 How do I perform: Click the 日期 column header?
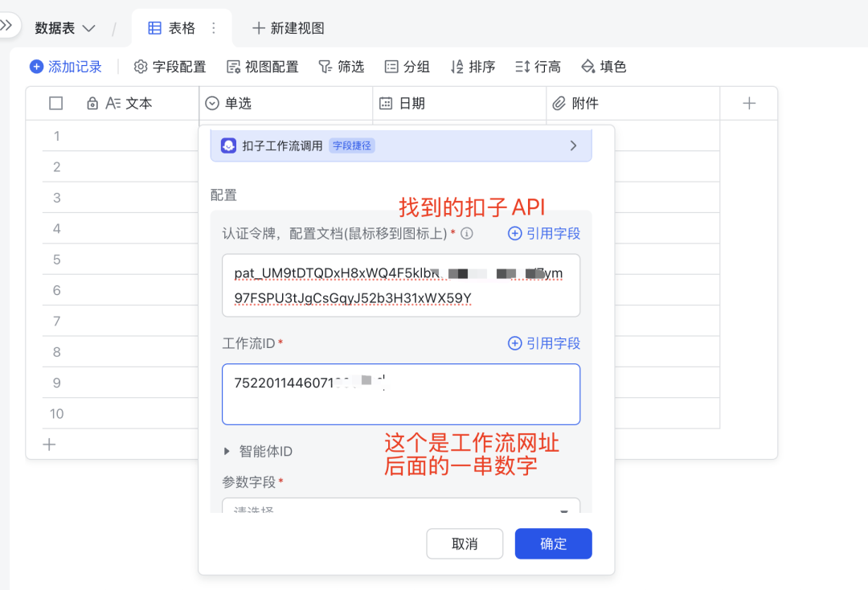point(460,104)
